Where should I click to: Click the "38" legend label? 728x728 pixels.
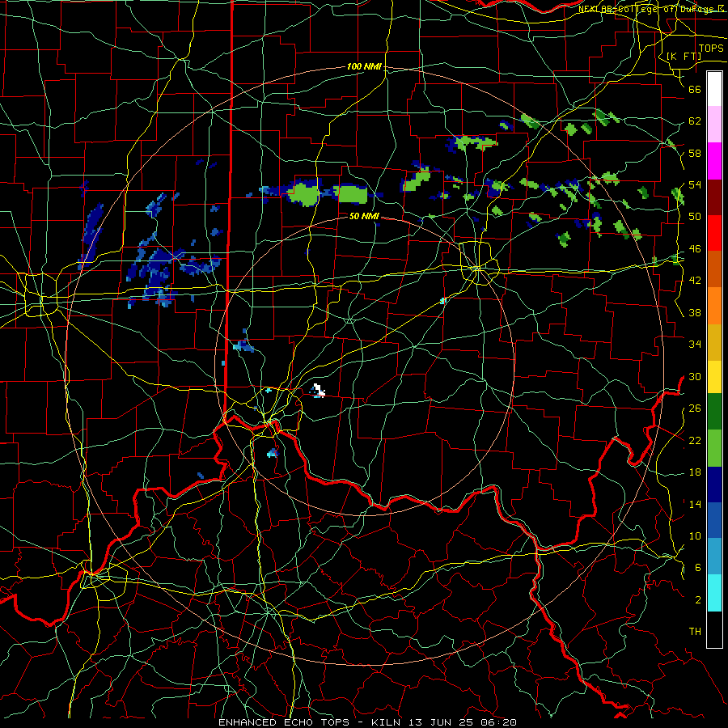[x=695, y=312]
